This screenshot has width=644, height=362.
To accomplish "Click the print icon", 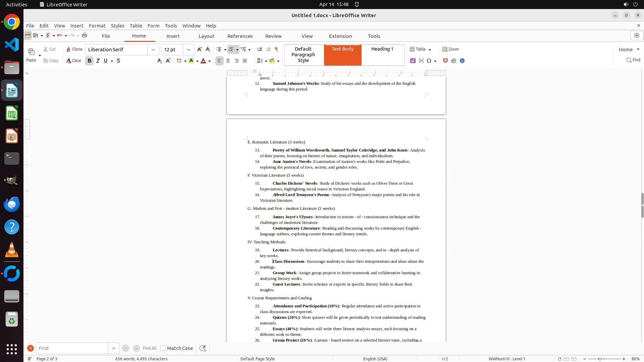I will pos(85,36).
